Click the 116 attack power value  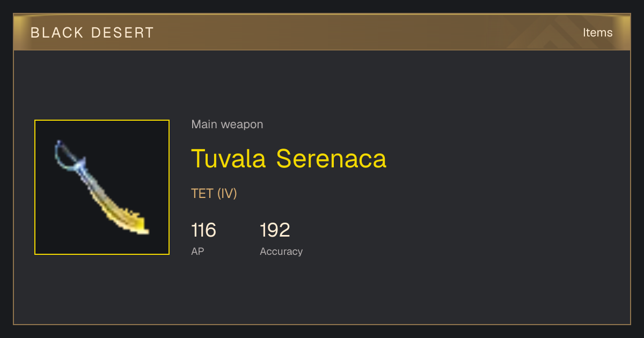coord(203,230)
